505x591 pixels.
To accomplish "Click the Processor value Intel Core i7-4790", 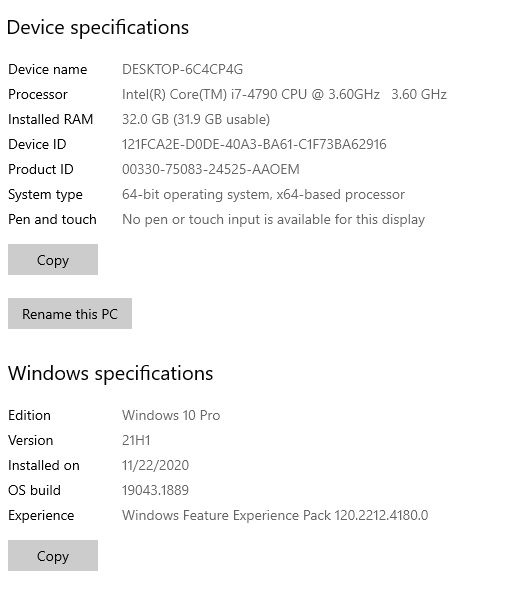I will [284, 94].
